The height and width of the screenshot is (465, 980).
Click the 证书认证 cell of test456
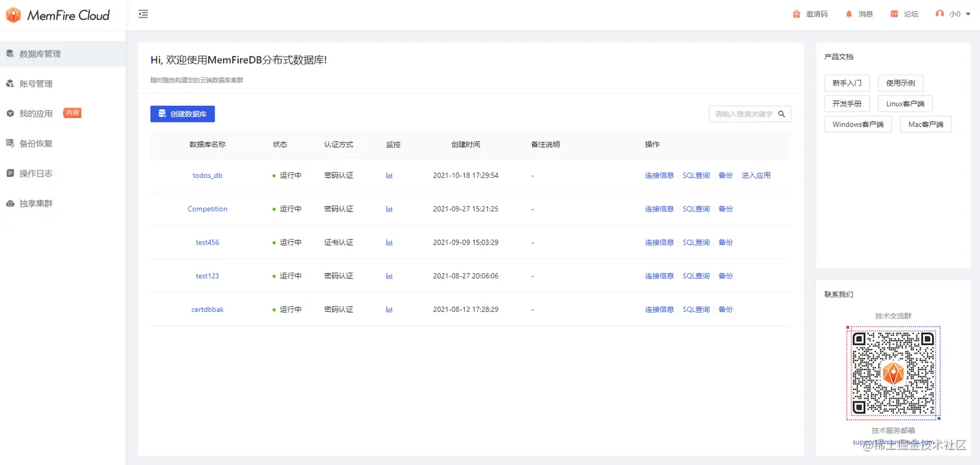[x=338, y=243]
